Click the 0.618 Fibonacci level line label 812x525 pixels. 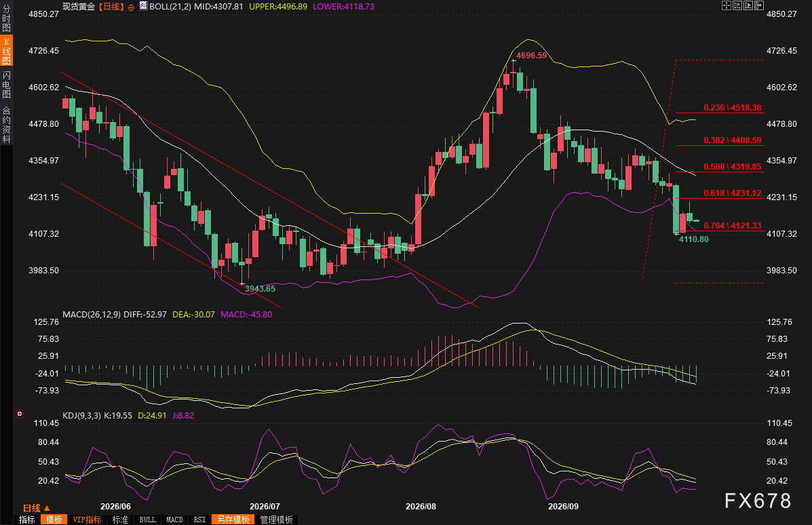coord(732,193)
